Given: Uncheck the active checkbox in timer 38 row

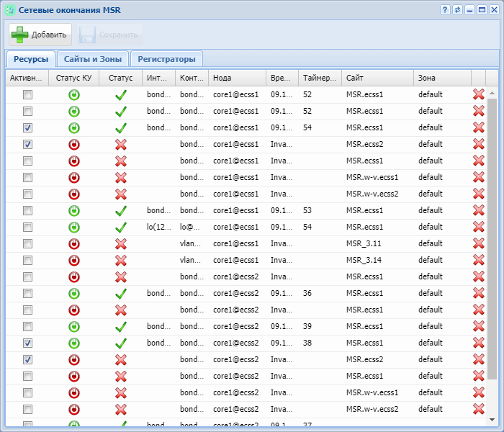Looking at the screenshot, I should 27,343.
